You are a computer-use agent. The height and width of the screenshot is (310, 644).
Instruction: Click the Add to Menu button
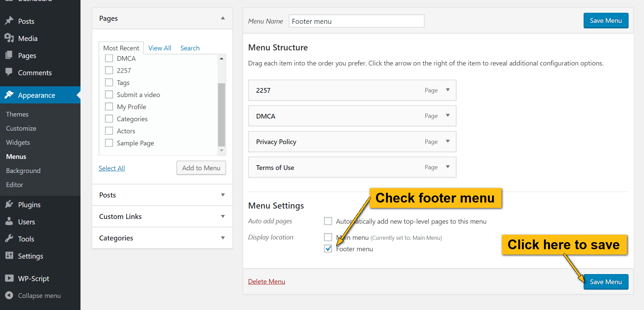click(x=201, y=168)
